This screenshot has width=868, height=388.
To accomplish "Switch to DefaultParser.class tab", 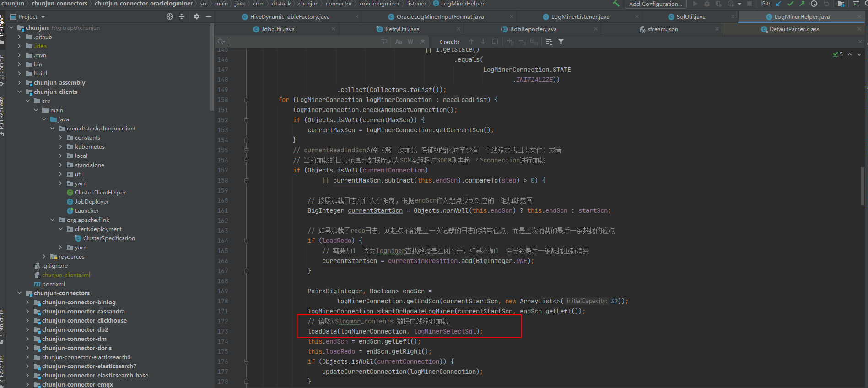I will pos(794,29).
